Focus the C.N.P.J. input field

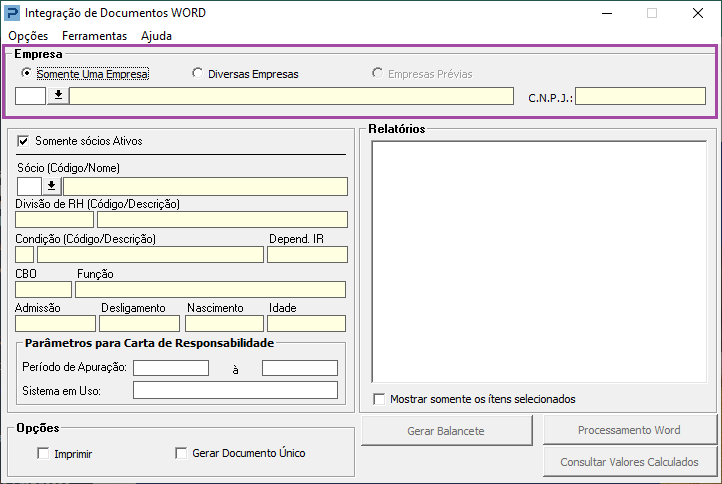(x=640, y=96)
